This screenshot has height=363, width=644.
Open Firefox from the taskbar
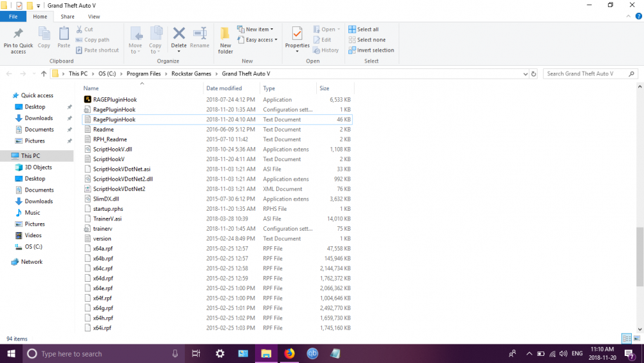click(290, 353)
